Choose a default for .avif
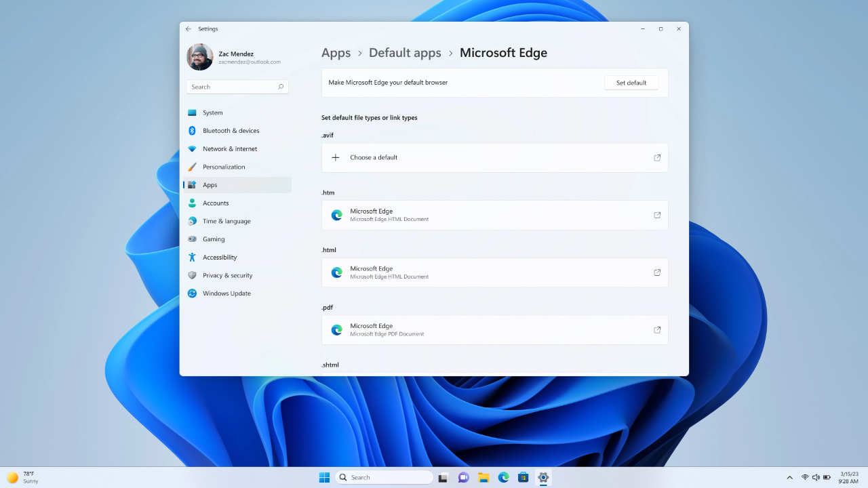This screenshot has height=488, width=868. click(495, 157)
